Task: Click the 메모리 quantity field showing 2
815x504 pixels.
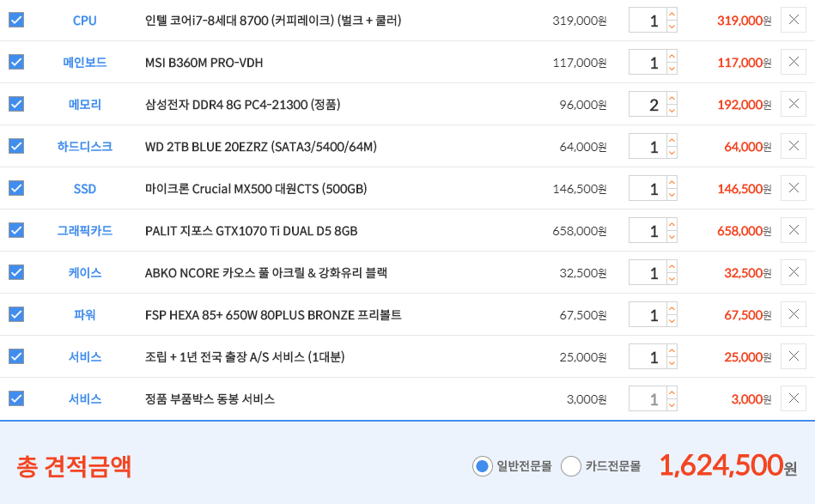Action: (x=648, y=105)
